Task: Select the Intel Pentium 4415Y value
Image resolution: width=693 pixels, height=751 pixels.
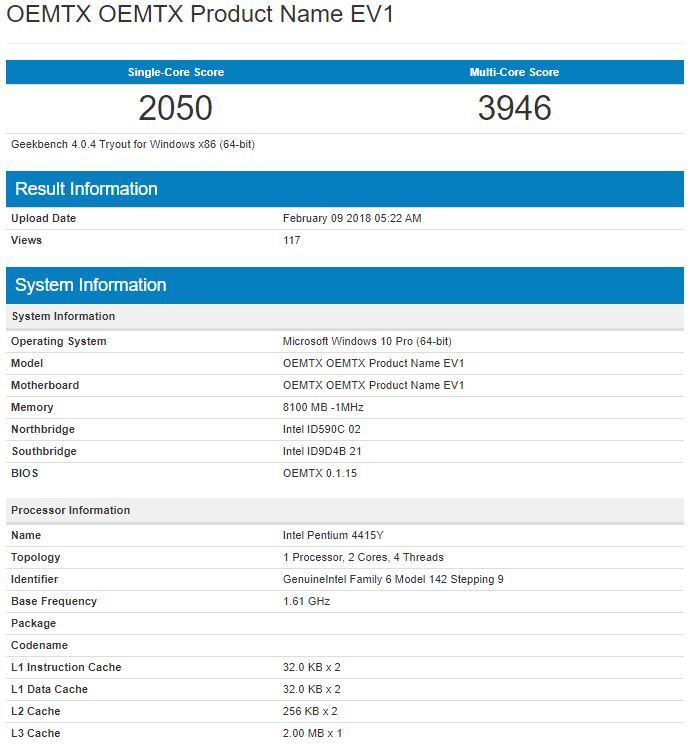Action: (333, 535)
